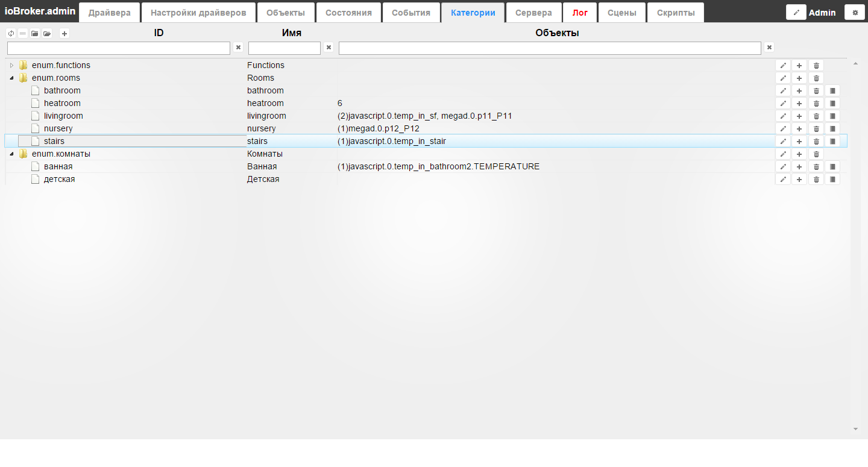Open the Состояния tab
Image resolution: width=868 pixels, height=467 pixels.
click(x=348, y=13)
